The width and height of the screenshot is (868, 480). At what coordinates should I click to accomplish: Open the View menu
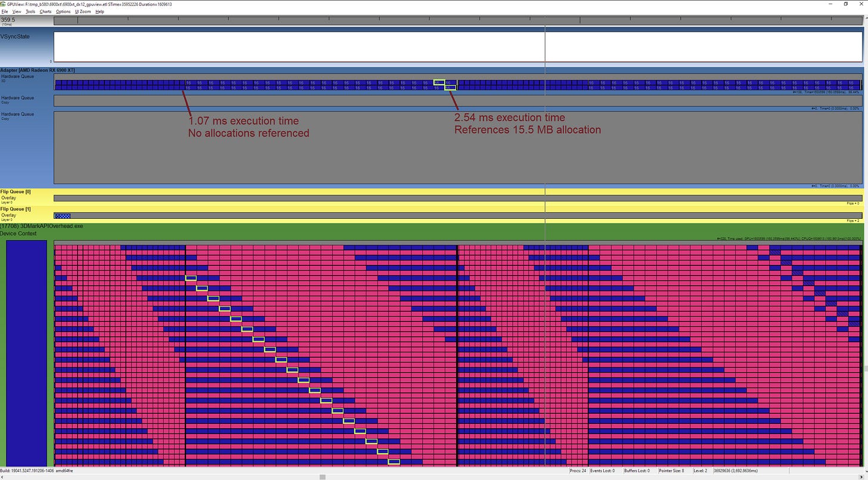click(17, 11)
